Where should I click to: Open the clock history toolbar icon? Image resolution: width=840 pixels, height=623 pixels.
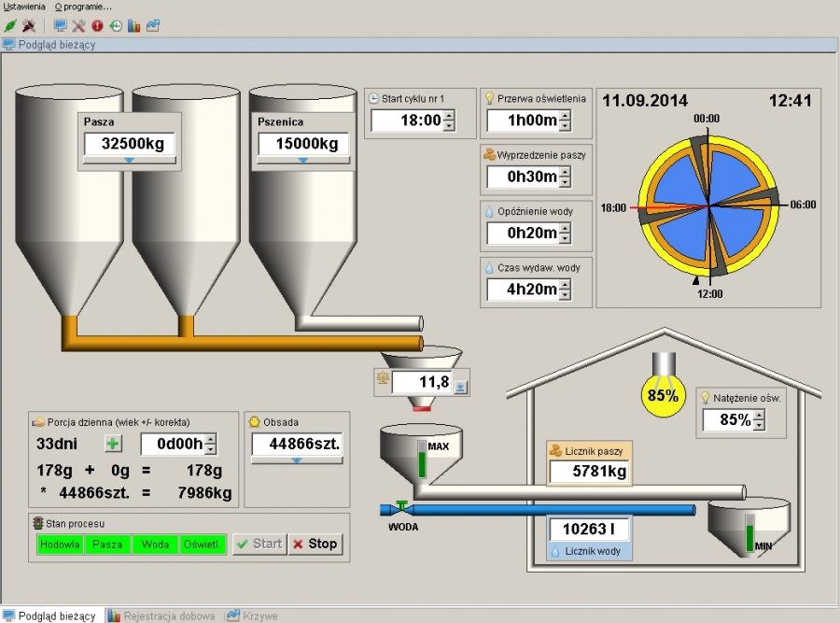point(116,25)
